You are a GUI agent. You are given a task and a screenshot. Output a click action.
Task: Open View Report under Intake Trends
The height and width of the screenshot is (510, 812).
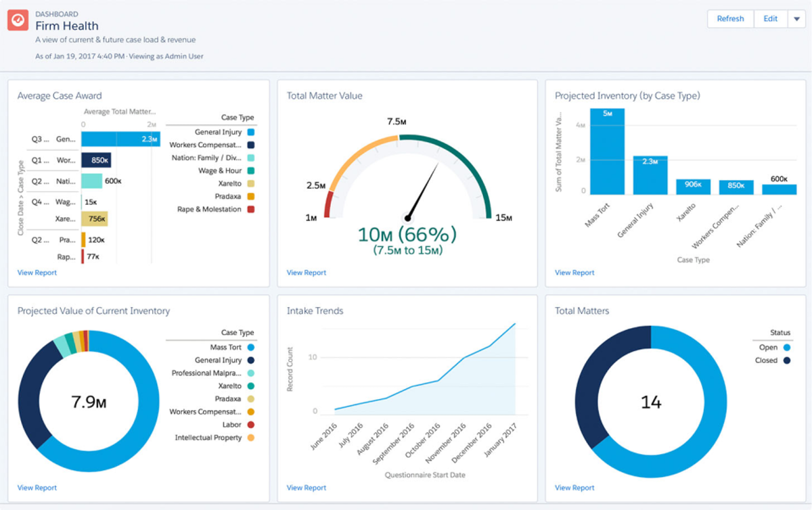click(x=307, y=488)
